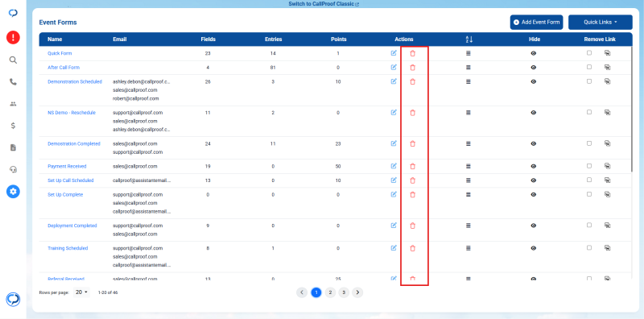Viewport: 644px width, 319px height.
Task: Check Remove Link box for Quick Form
Action: [589, 53]
